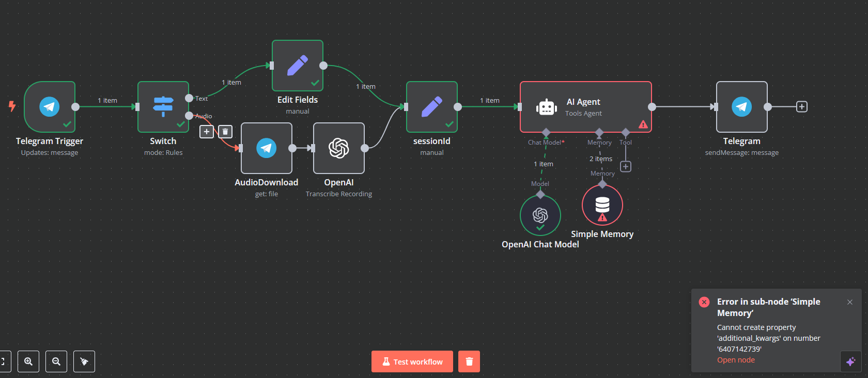
Task: Select the Telegram Trigger label
Action: (x=50, y=141)
